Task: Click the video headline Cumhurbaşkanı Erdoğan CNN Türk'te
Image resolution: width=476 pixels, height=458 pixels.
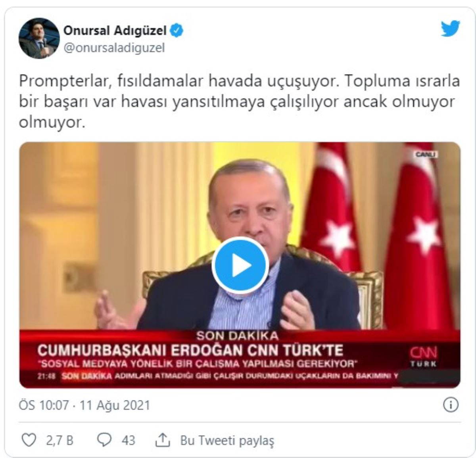Action: click(190, 351)
